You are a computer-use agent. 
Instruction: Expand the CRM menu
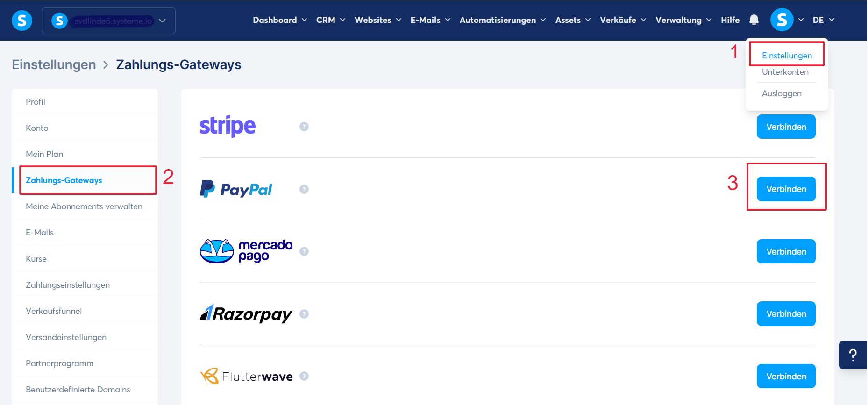(331, 20)
